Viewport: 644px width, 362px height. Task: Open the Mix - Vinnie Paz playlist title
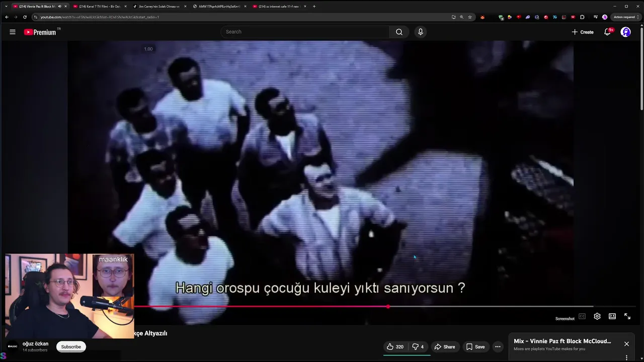coord(562,341)
